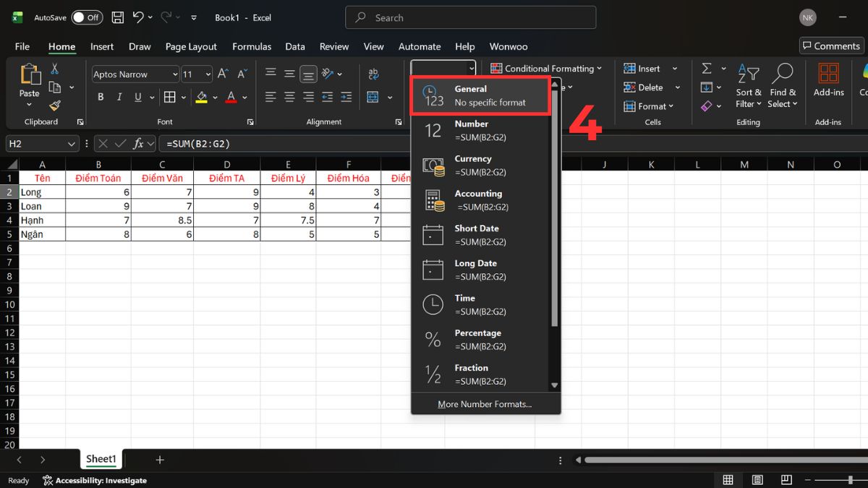Toggle bold formatting
The height and width of the screenshot is (488, 868).
[x=101, y=96]
